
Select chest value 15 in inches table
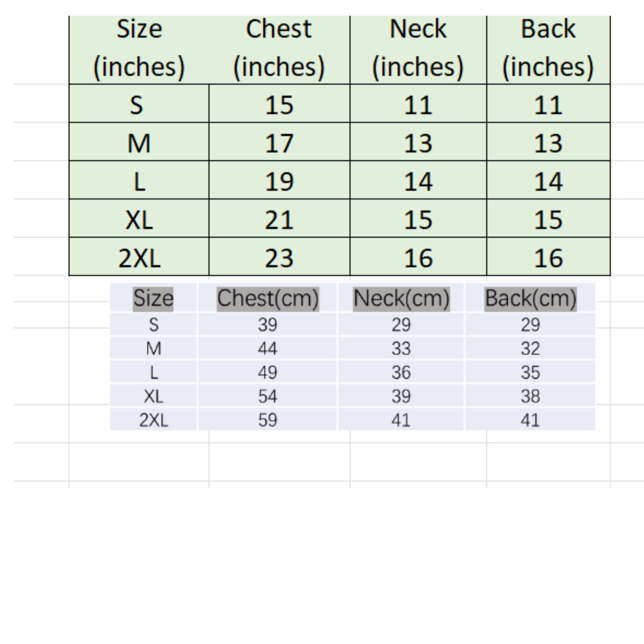279,105
